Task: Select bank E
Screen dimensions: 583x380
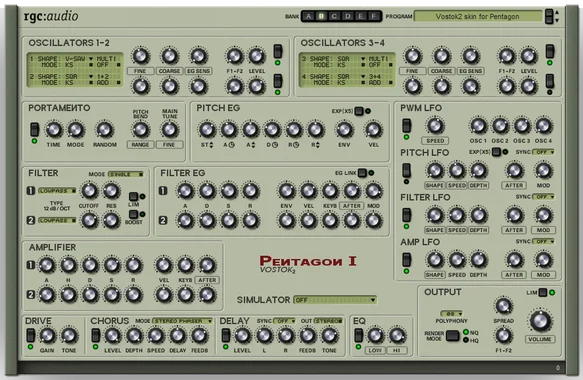Action: point(361,16)
